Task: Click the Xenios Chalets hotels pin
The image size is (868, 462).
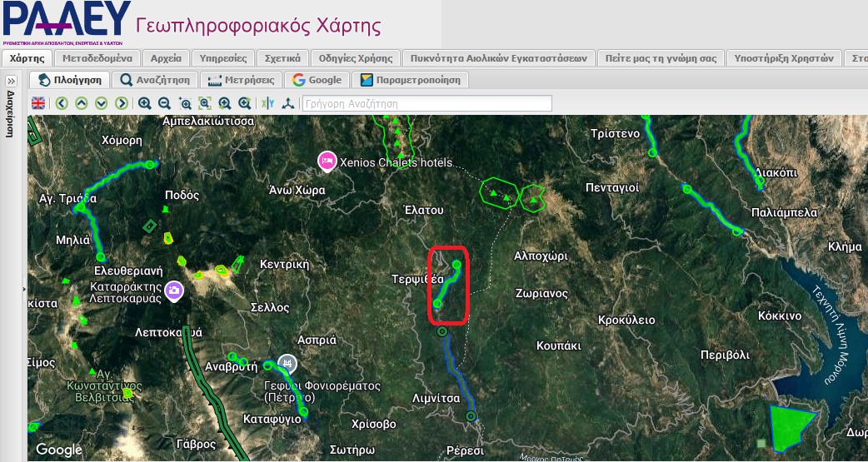Action: [x=327, y=161]
